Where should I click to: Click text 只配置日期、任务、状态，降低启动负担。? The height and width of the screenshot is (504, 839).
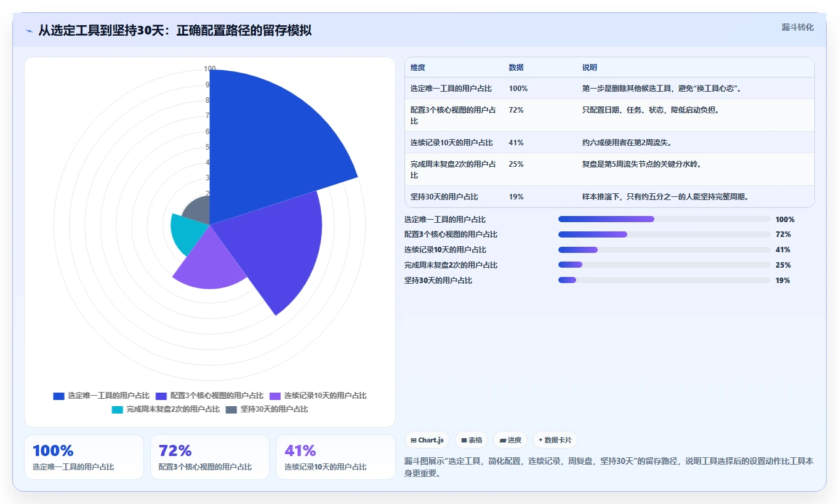point(651,110)
